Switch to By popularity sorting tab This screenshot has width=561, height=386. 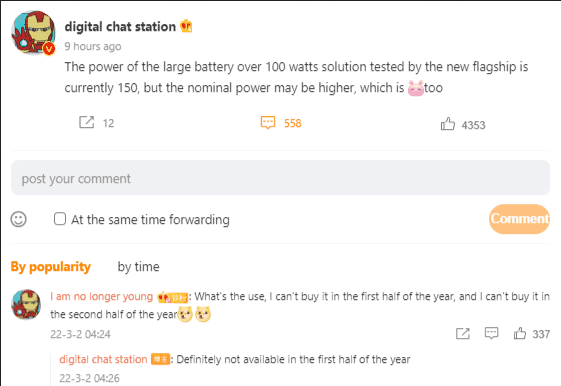(x=50, y=267)
